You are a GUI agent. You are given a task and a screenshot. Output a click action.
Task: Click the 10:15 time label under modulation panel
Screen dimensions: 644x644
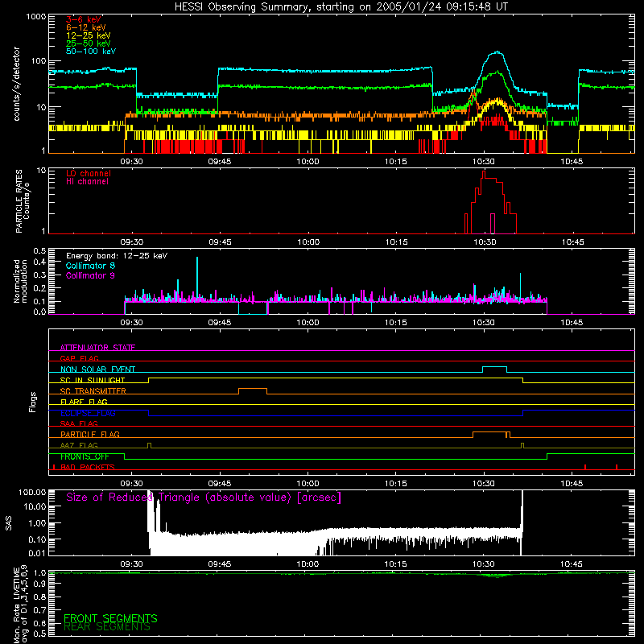point(395,323)
